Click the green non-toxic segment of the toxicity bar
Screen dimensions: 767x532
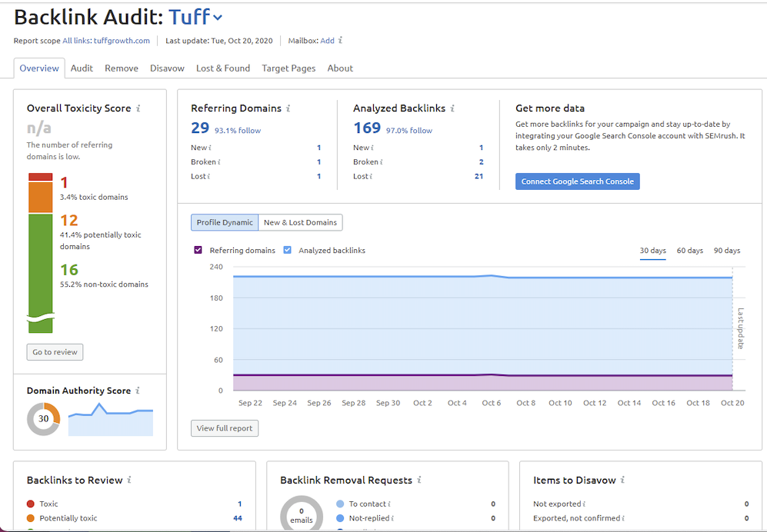40,277
